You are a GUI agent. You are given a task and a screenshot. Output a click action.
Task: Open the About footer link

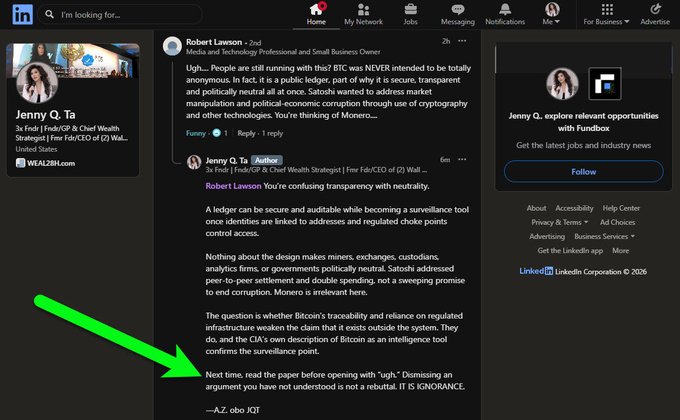(536, 208)
